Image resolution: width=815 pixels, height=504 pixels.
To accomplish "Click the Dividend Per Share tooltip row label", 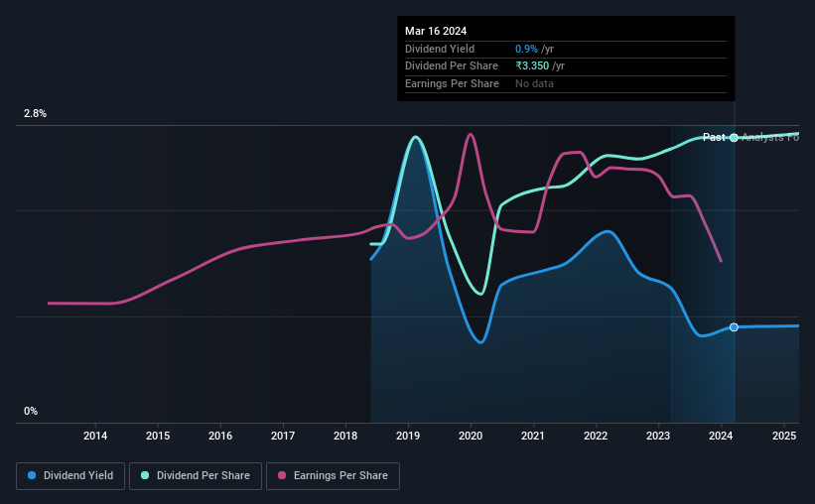I will pos(452,66).
